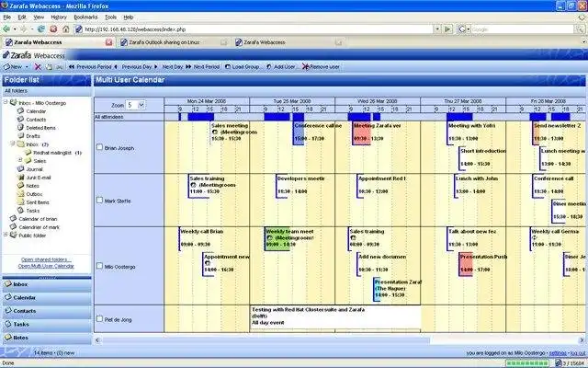Select the Journal folder

[30, 169]
